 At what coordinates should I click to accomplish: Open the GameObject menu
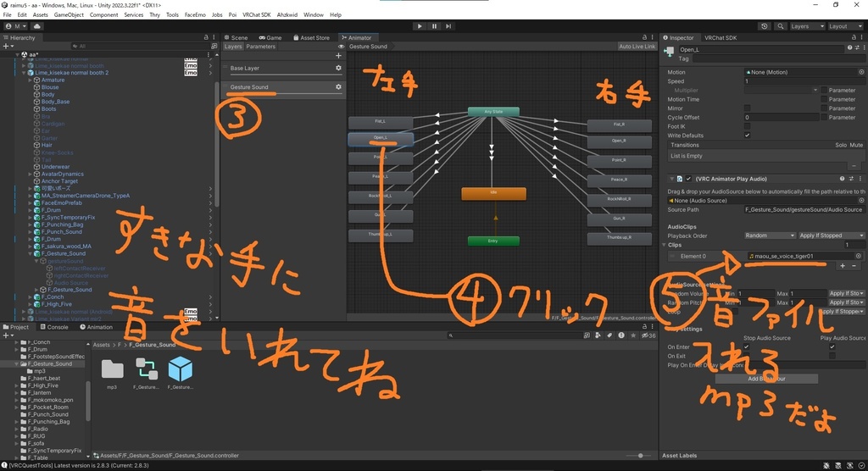[x=69, y=15]
